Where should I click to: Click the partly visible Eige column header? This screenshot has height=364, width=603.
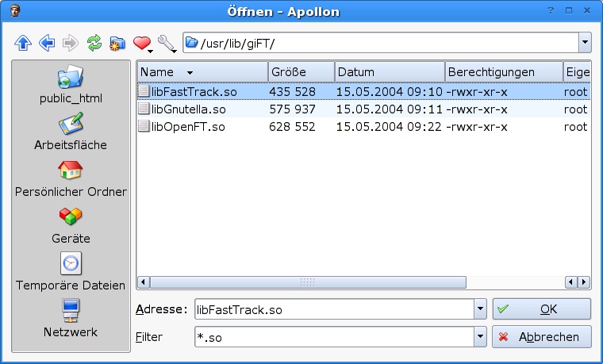(577, 72)
